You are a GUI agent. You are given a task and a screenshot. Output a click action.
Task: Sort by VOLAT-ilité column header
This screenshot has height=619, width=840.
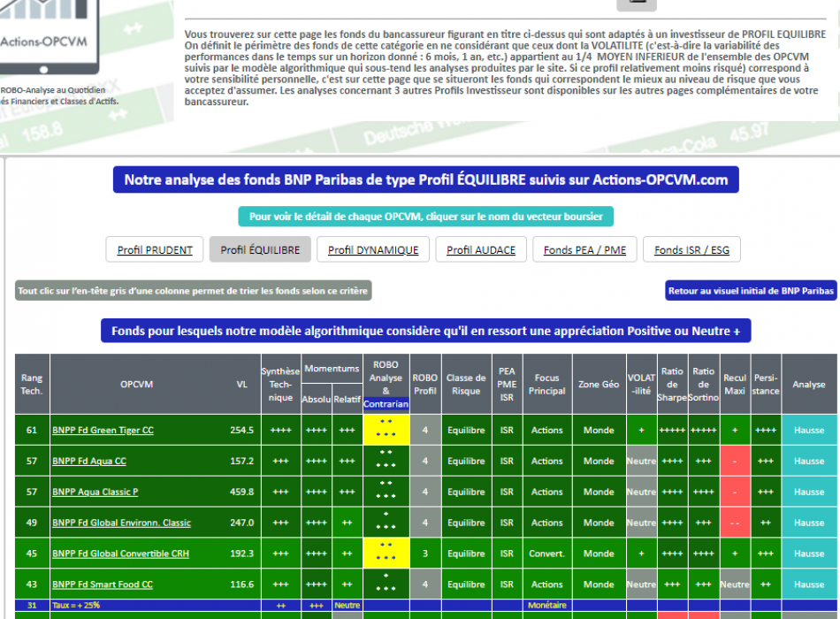(641, 384)
